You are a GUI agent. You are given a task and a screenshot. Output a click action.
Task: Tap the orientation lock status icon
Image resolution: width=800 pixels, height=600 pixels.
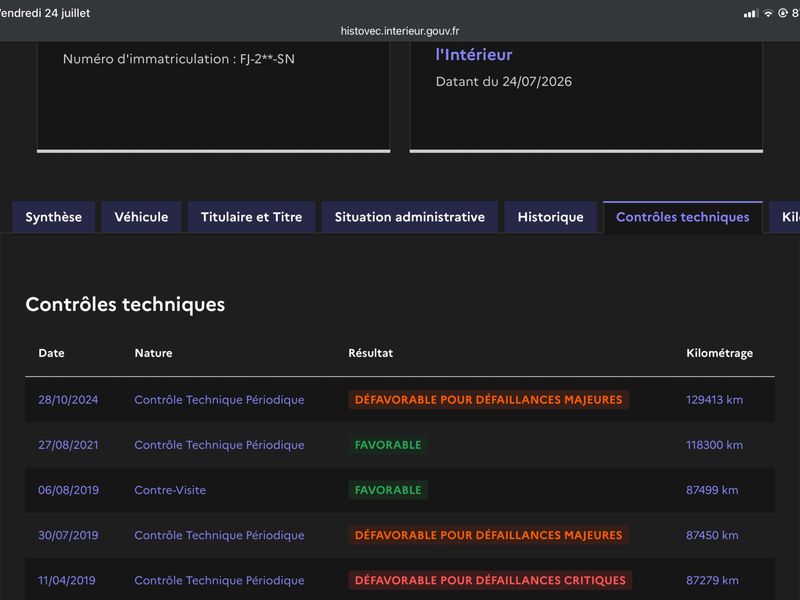[783, 13]
